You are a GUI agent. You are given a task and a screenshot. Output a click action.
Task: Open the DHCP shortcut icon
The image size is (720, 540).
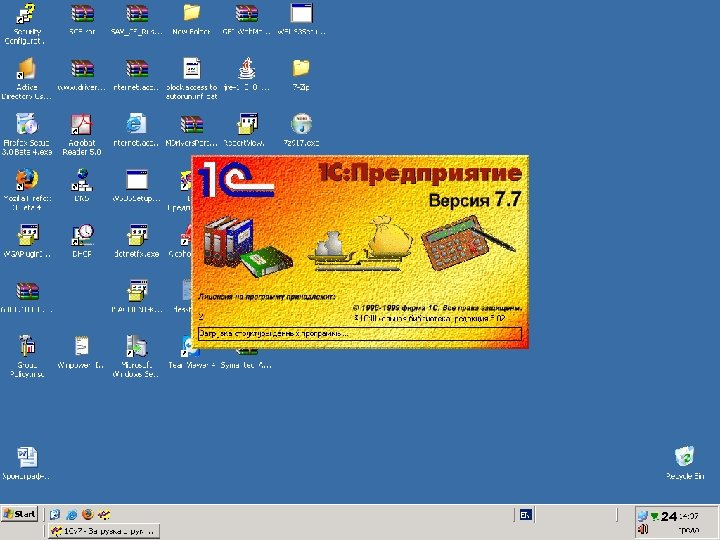82,235
